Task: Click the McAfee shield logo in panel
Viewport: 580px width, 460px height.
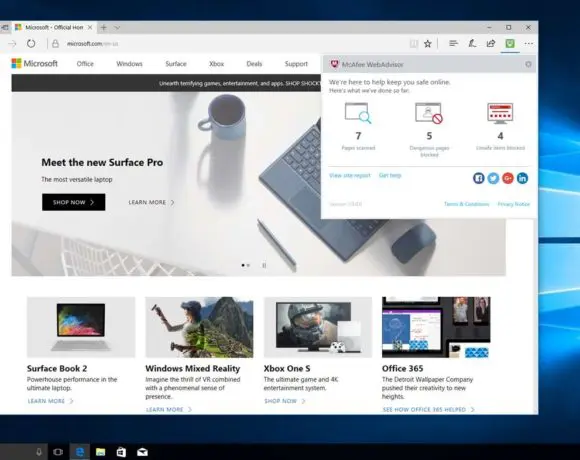Action: [334, 64]
